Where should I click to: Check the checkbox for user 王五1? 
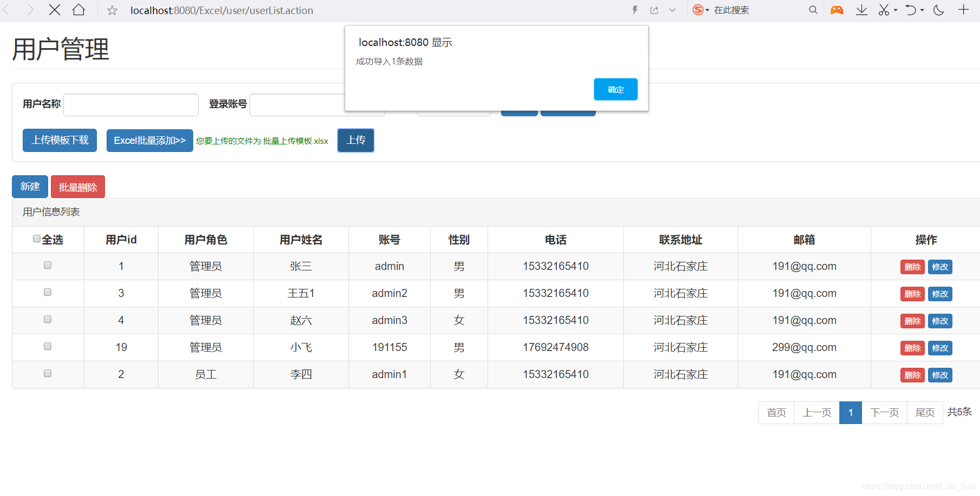click(48, 292)
